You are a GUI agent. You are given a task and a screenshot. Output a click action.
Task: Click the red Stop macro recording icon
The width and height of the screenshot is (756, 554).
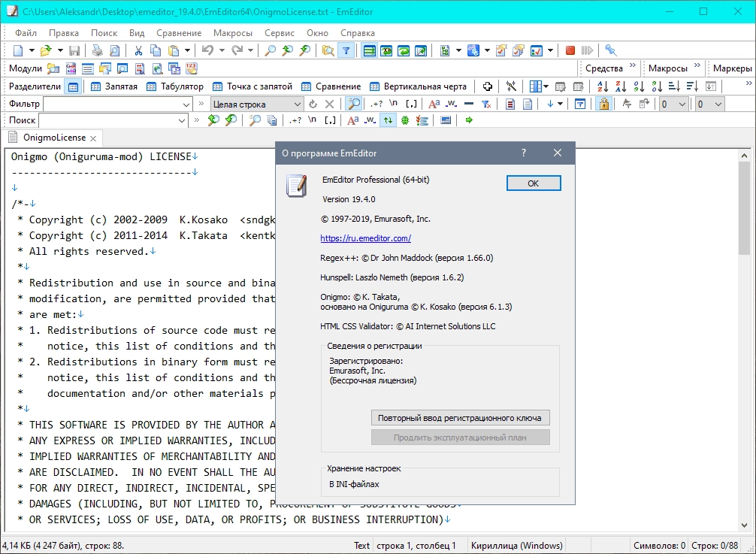[x=570, y=50]
